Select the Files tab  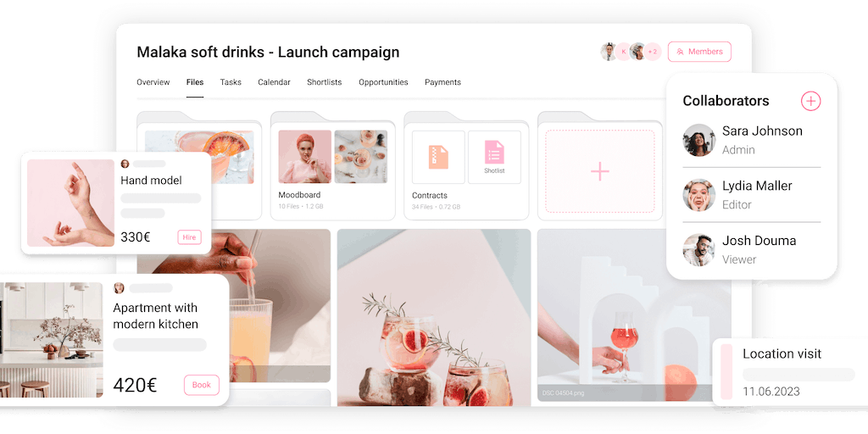coord(195,82)
